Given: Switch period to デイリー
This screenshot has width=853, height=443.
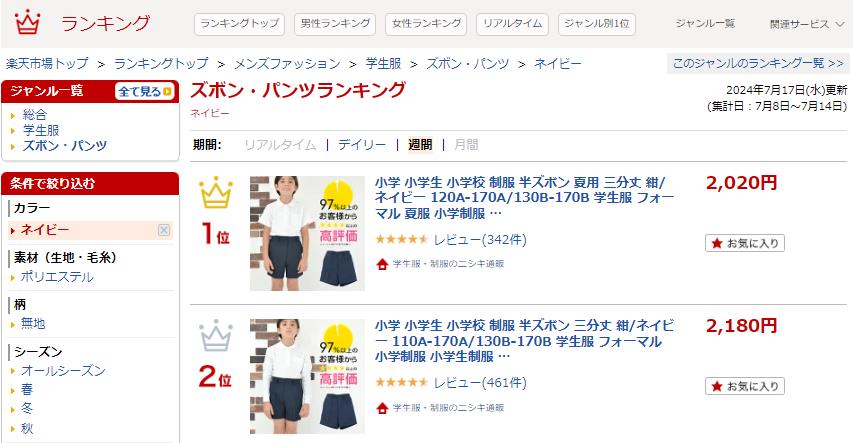Looking at the screenshot, I should [x=362, y=145].
